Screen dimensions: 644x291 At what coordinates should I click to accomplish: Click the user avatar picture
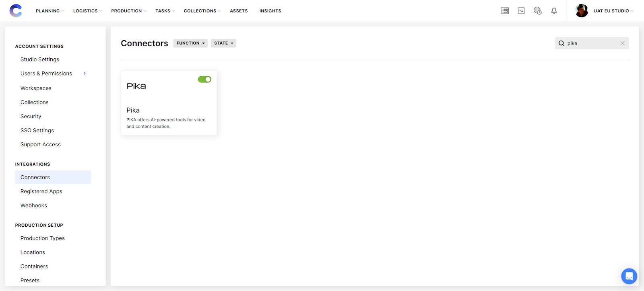(x=582, y=11)
